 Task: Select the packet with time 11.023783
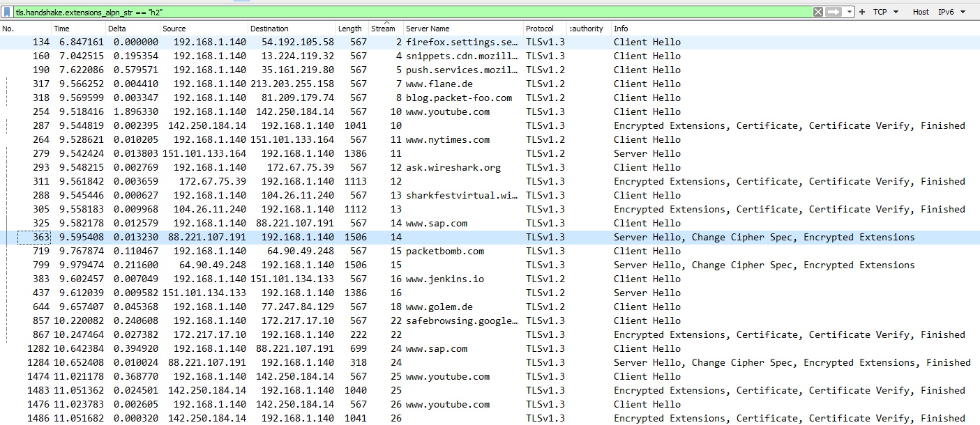coord(490,404)
